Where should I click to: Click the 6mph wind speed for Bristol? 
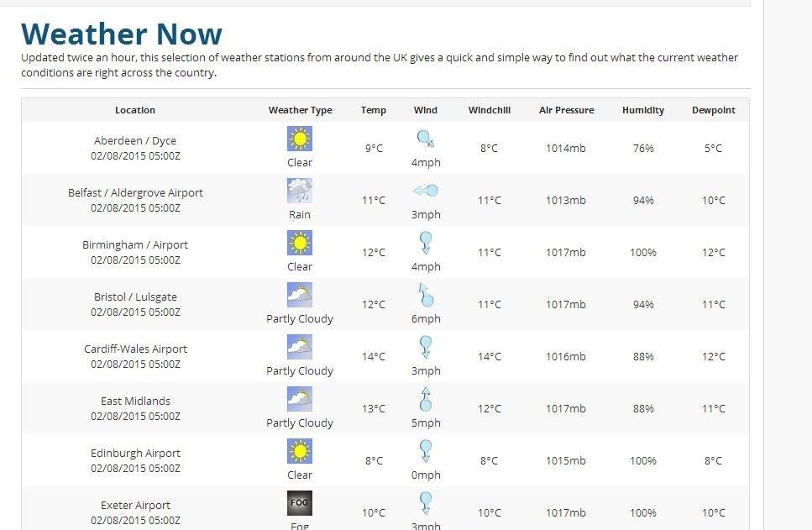[426, 318]
